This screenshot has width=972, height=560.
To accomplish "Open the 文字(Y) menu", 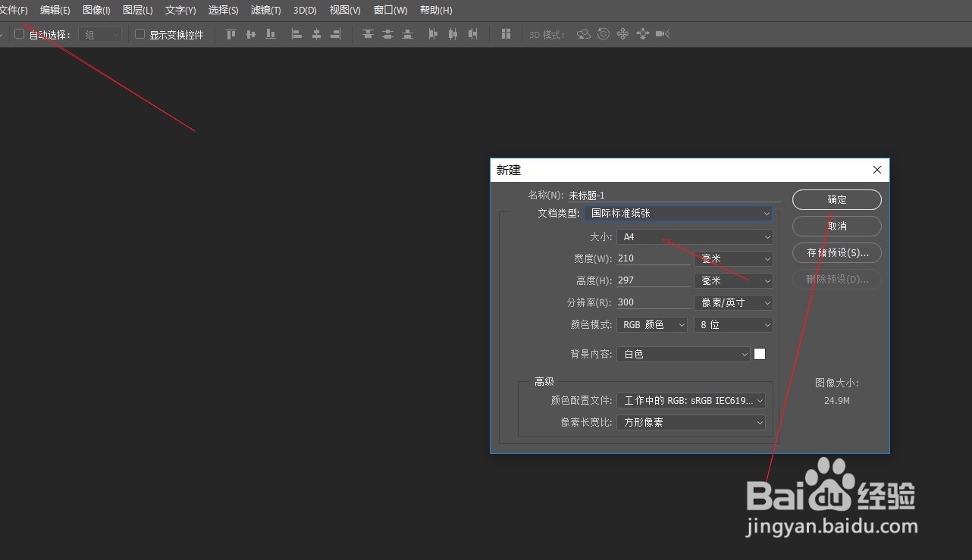I will tap(180, 10).
